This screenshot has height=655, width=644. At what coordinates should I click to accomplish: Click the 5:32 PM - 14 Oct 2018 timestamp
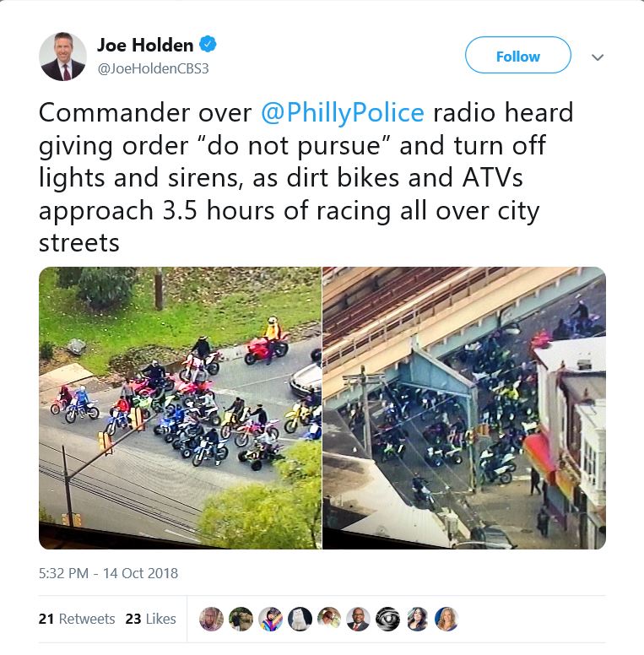pos(109,573)
